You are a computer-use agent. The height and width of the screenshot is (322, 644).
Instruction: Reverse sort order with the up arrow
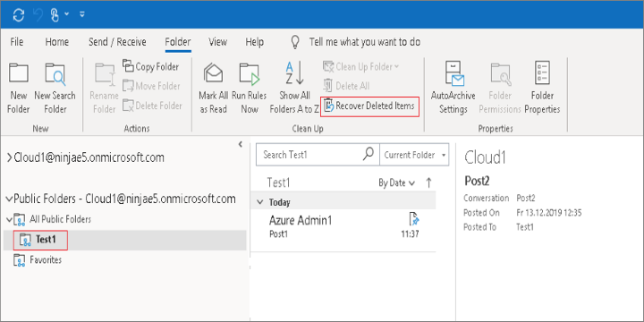click(x=428, y=182)
